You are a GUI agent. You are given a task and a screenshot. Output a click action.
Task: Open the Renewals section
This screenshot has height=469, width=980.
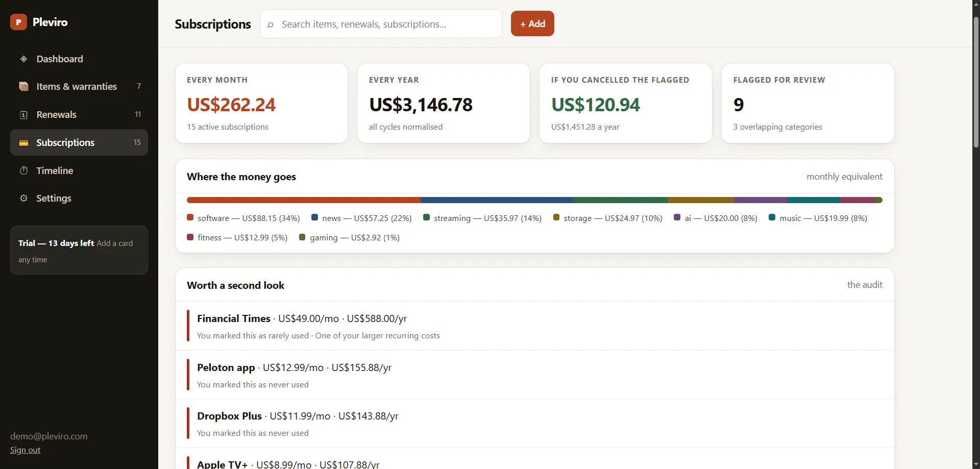coord(79,114)
